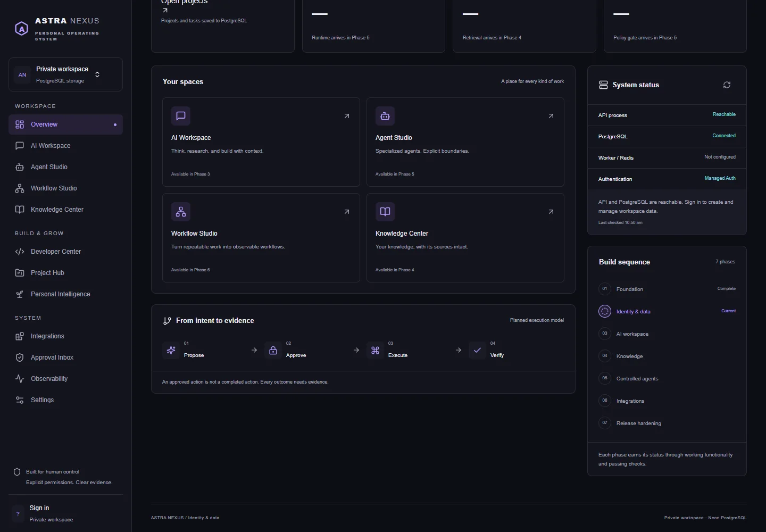Screen dimensions: 766x532
Task: Open the Open projects arrow link
Action: tap(165, 10)
